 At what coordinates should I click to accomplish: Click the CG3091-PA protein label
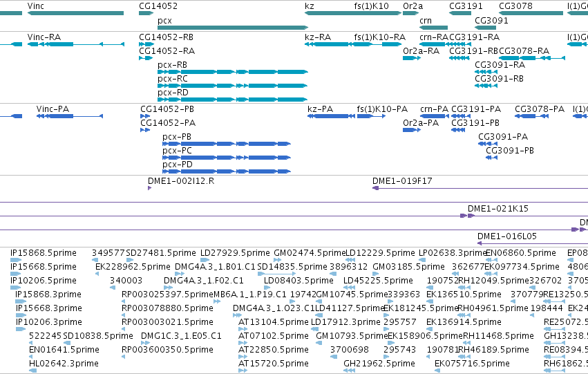[503, 137]
